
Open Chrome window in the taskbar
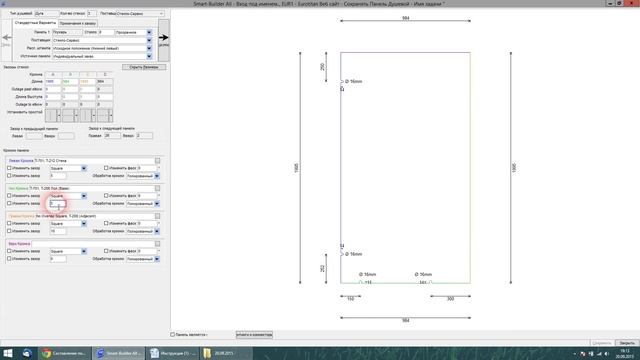pyautogui.click(x=64, y=353)
